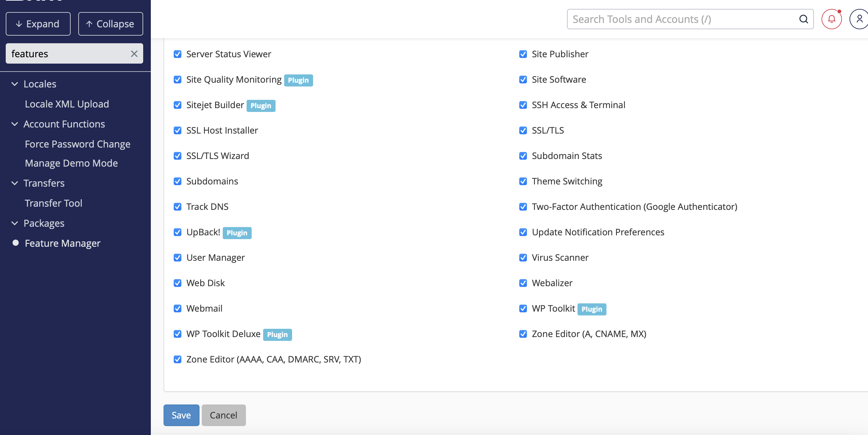868x435 pixels.
Task: Collapse the Packages section
Action: (x=15, y=223)
